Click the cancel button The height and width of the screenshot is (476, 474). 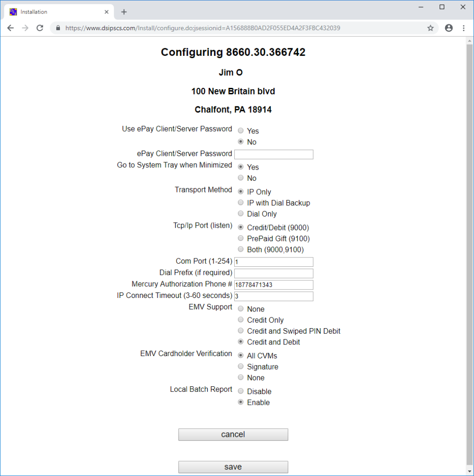pyautogui.click(x=233, y=435)
